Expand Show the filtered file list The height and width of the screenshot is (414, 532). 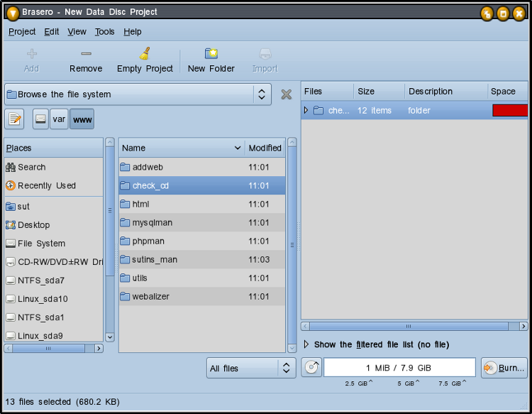(x=306, y=344)
